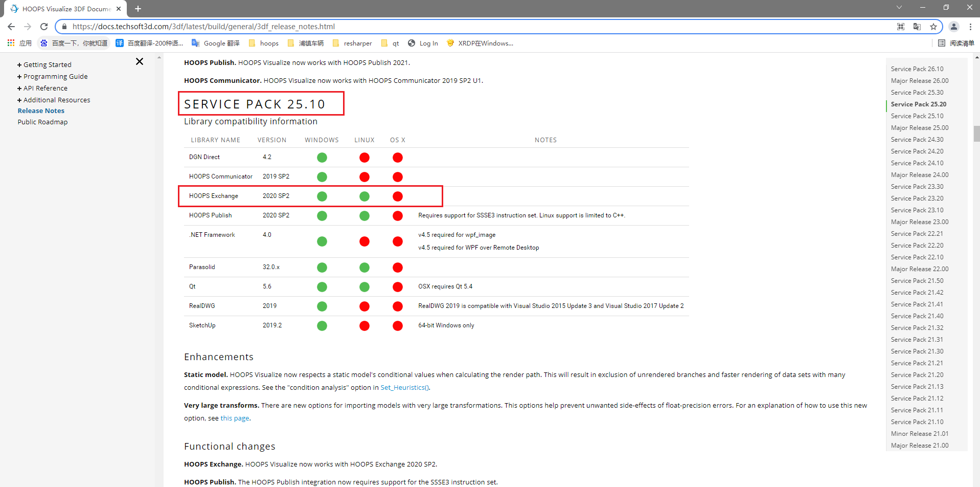Select the '32.0.x' version cell
Image resolution: width=980 pixels, height=487 pixels.
tap(271, 267)
